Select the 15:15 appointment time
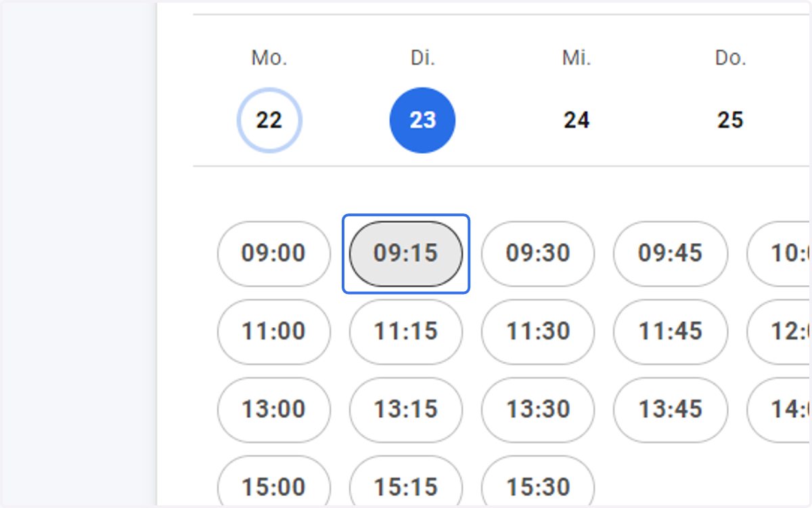The height and width of the screenshot is (508, 812). (406, 482)
